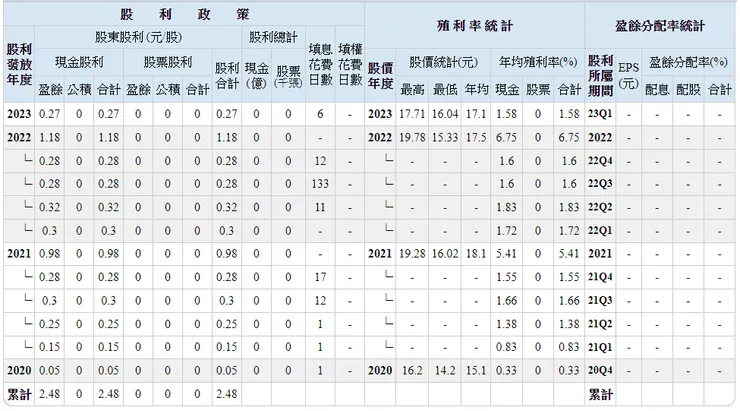Click the 21Q2 period cell

coord(600,324)
